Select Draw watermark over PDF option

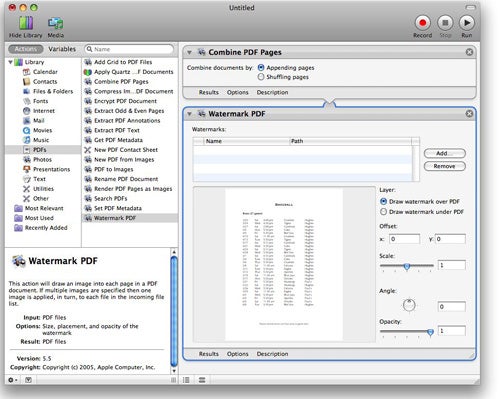click(383, 201)
